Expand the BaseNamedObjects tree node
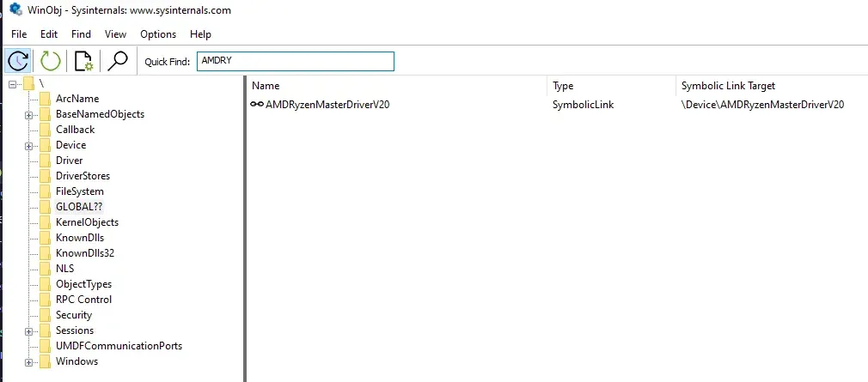The image size is (868, 382). 28,115
